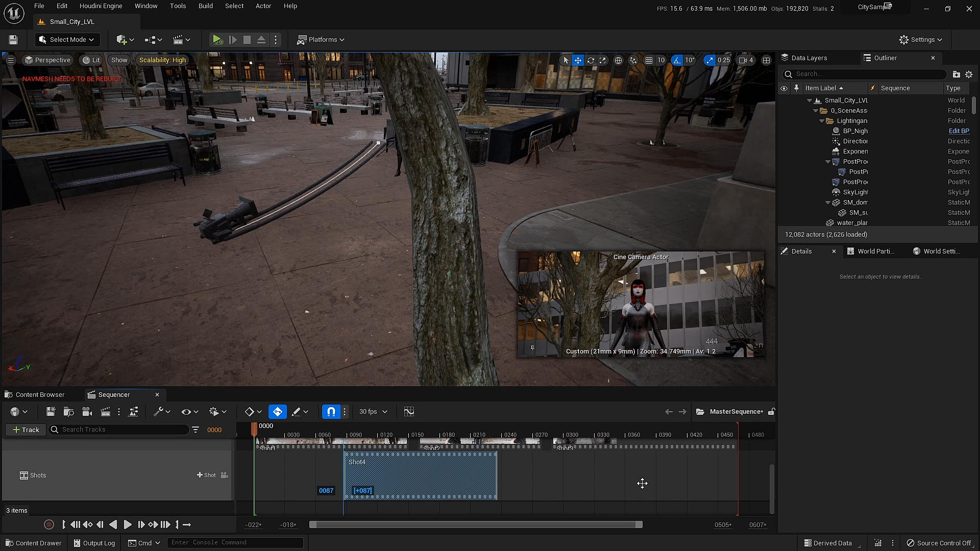Click the Save current level icon
This screenshot has height=551, width=980.
point(13,40)
